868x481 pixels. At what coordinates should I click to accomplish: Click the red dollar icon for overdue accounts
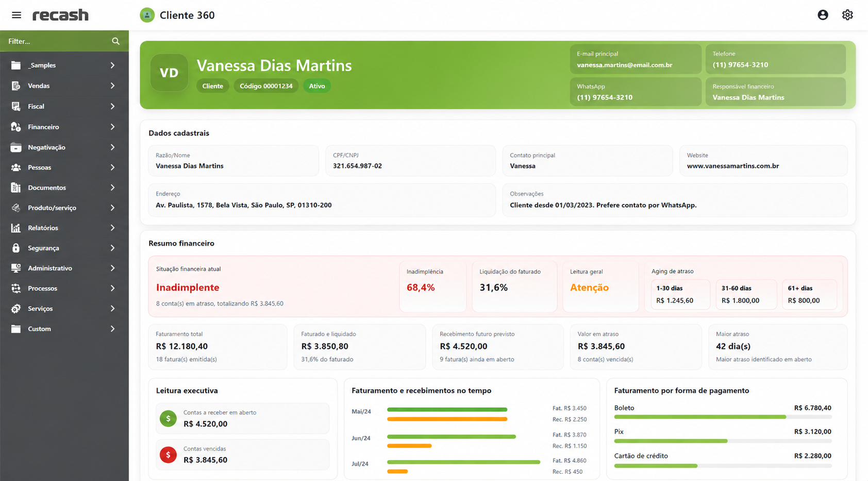168,455
